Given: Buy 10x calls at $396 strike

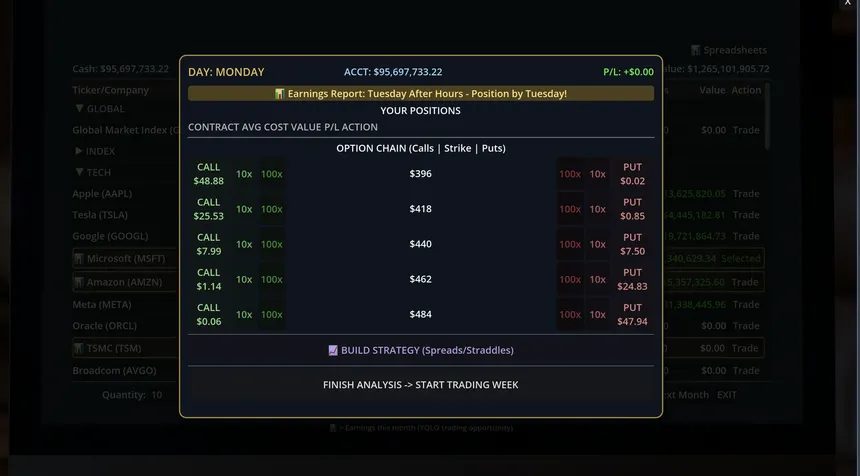Looking at the screenshot, I should pyautogui.click(x=244, y=174).
